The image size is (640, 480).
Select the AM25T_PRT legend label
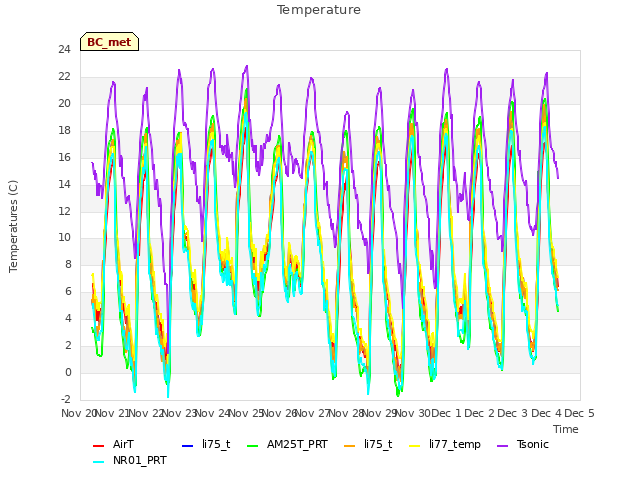pos(297,444)
